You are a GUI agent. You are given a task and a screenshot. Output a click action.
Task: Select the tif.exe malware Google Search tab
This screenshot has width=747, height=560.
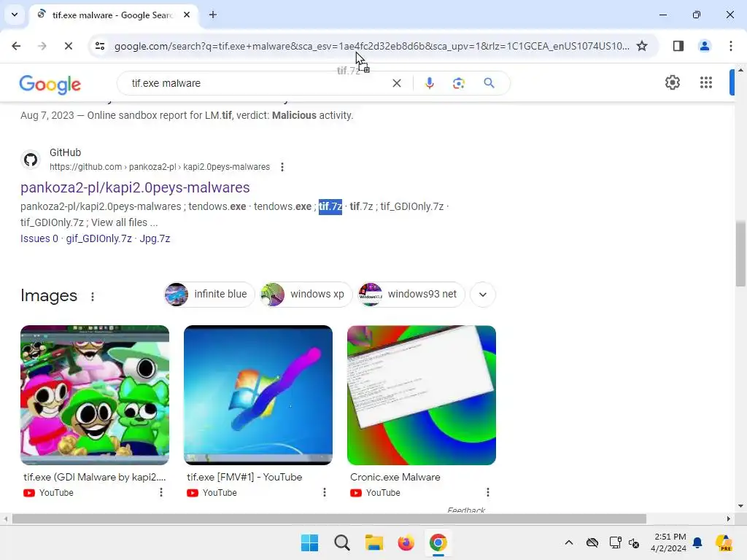coord(112,15)
